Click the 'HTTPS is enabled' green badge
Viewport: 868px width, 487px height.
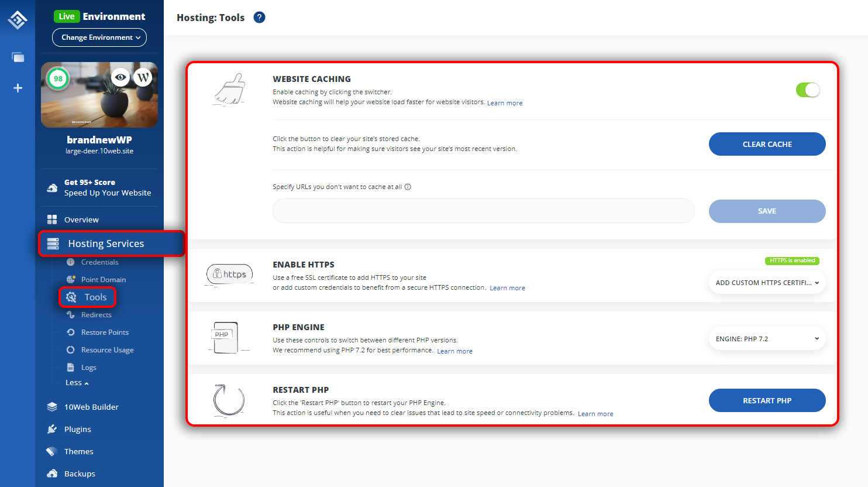point(792,260)
